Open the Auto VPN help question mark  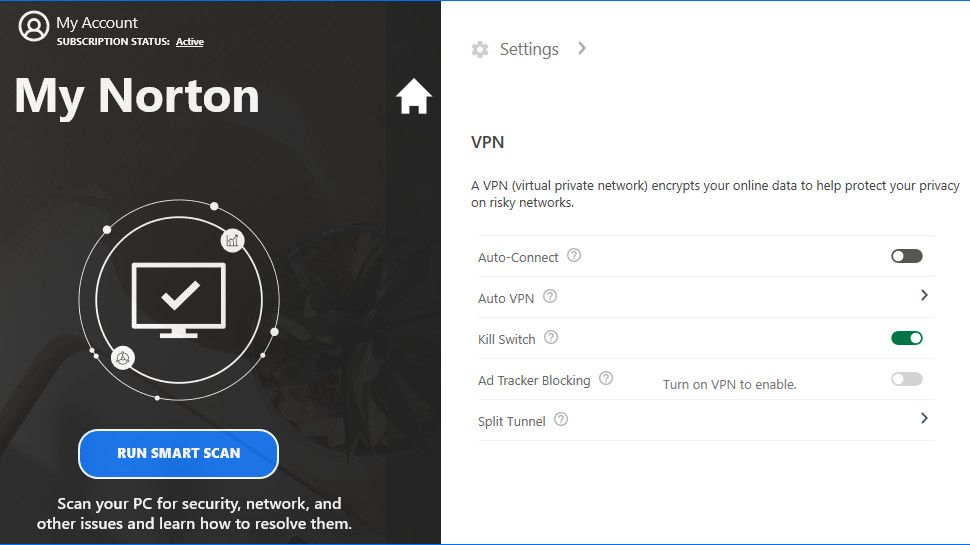550,297
